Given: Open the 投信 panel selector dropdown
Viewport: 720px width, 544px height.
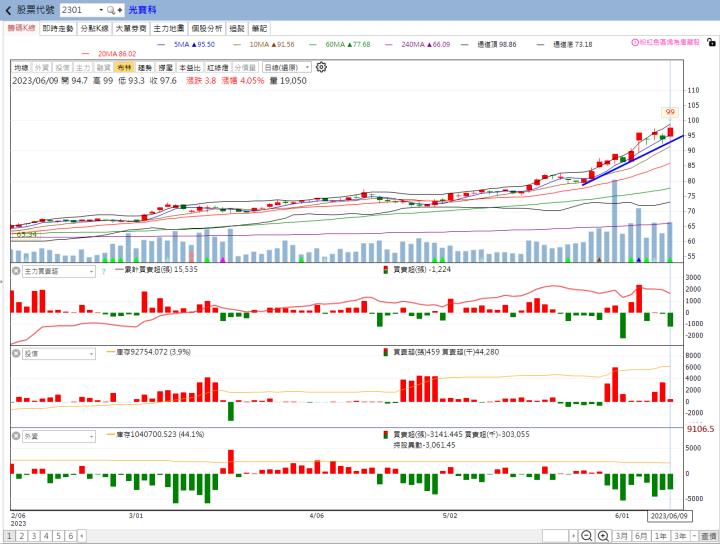Looking at the screenshot, I should (59, 354).
